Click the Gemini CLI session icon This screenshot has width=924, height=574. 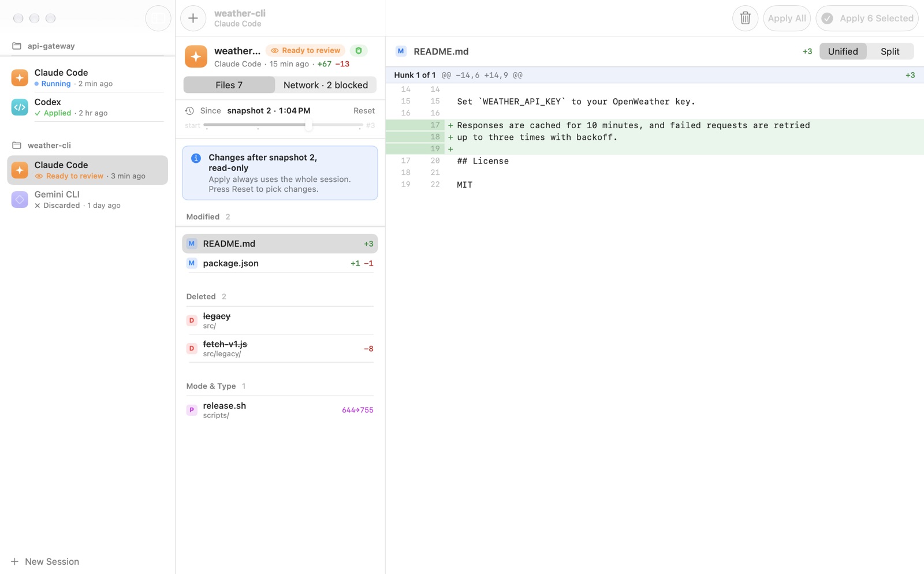tap(20, 199)
